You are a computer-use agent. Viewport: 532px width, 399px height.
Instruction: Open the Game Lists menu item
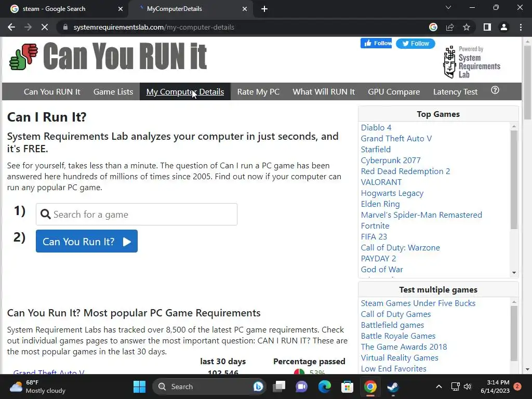point(113,91)
